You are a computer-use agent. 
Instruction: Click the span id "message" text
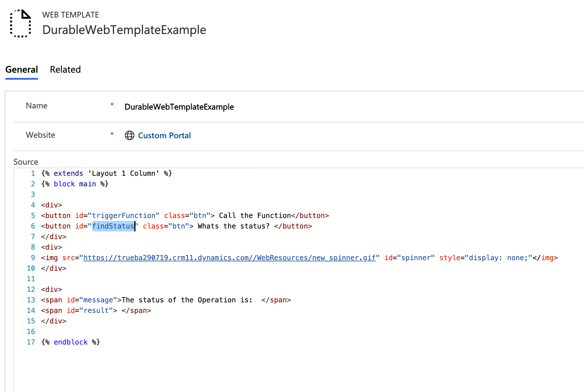click(x=98, y=300)
